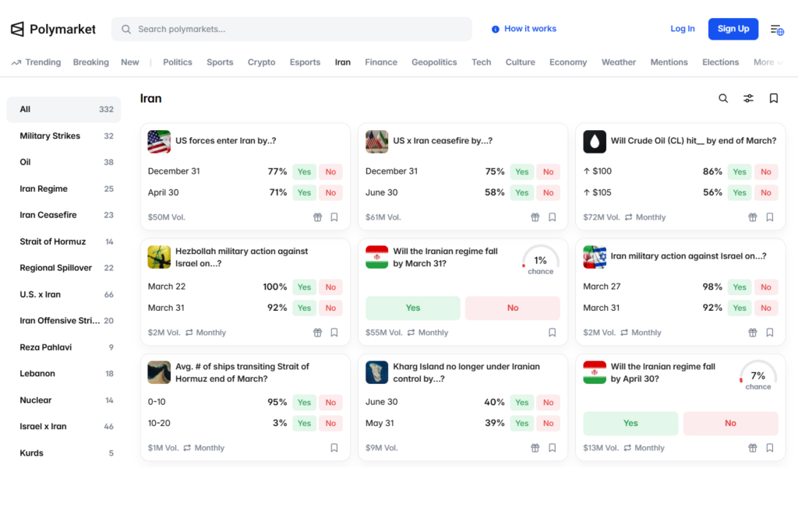Open the Kharg Island market thumbnail
The height and width of the screenshot is (532, 798).
[376, 373]
